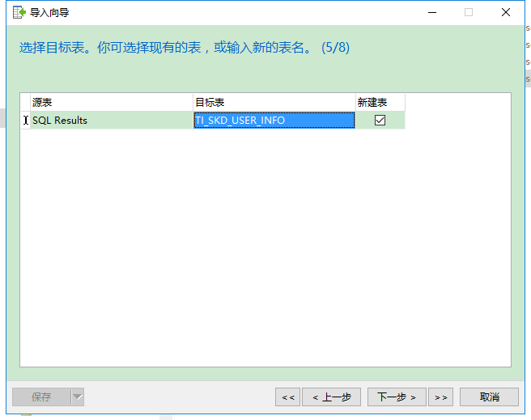Select the SQL Results source table cell
Viewport: 531px width, 420px height.
pos(112,120)
